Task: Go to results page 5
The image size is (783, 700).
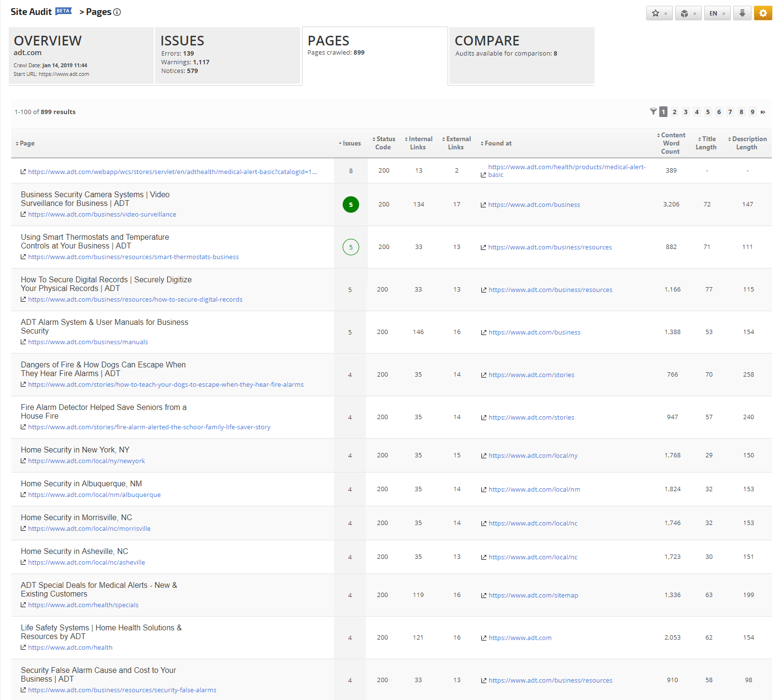Action: pos(708,112)
